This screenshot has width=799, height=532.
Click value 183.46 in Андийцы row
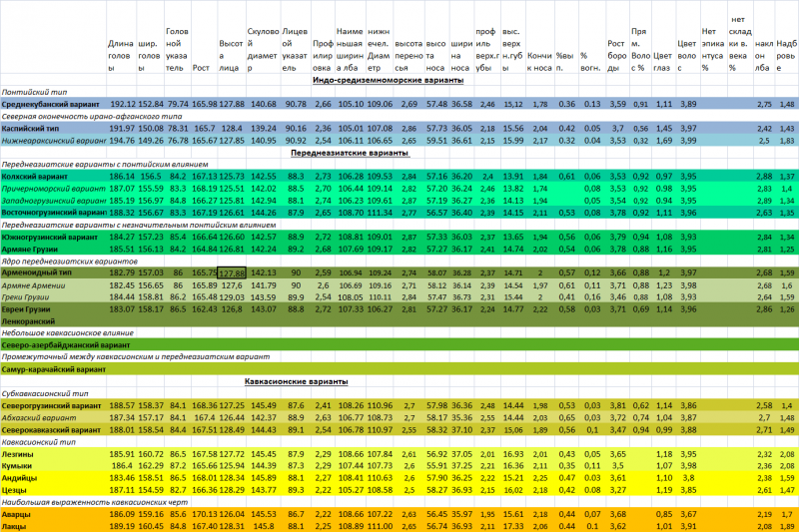coord(123,477)
